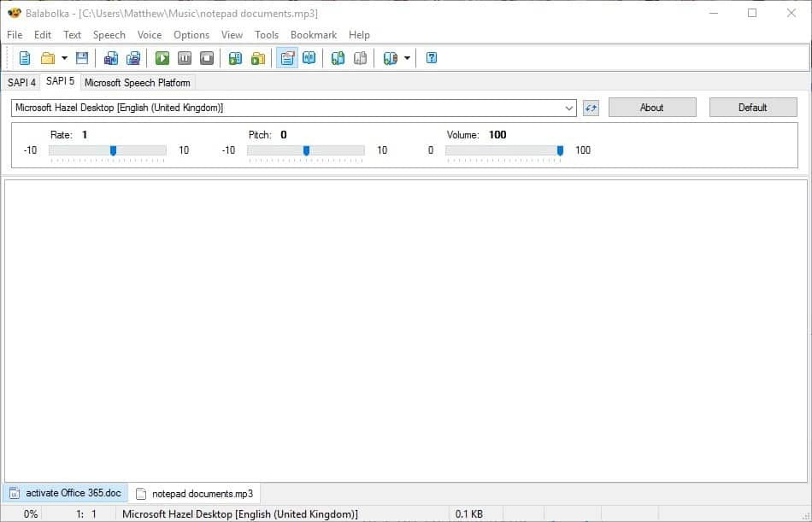Open the Bookmark menu

pos(314,35)
